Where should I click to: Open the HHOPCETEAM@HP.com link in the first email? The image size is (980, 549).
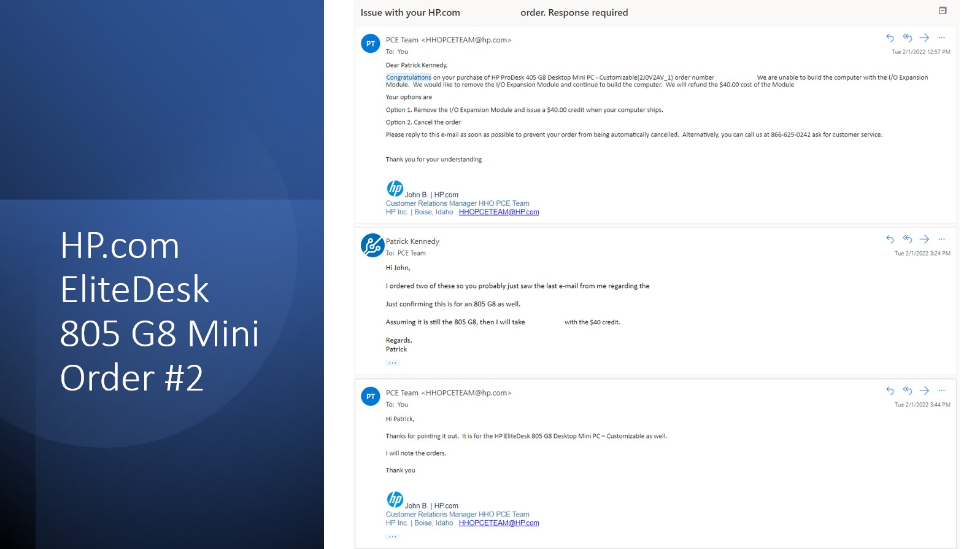(x=499, y=212)
